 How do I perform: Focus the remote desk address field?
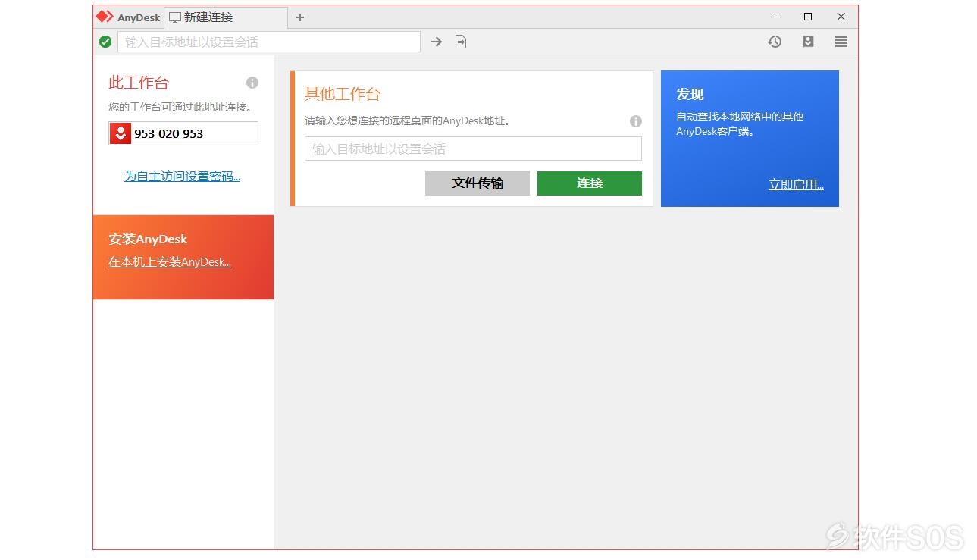tap(473, 149)
